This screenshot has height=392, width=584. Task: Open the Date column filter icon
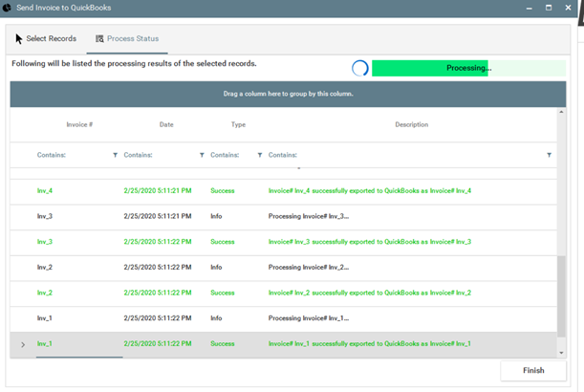click(202, 155)
